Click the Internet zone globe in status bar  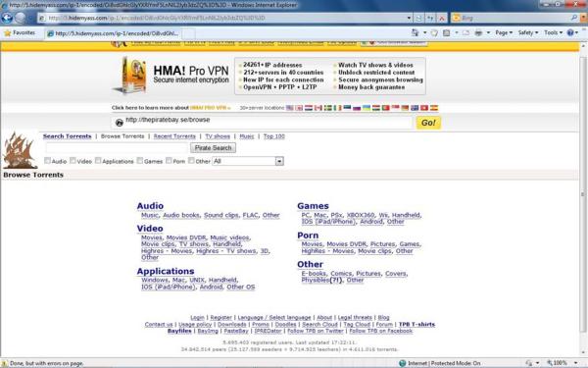tap(403, 363)
